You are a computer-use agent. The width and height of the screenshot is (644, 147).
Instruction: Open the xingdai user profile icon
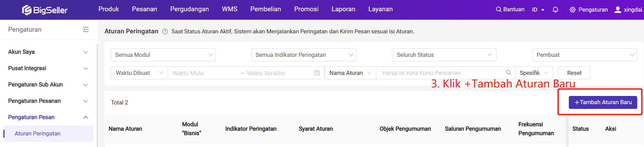[x=618, y=10]
